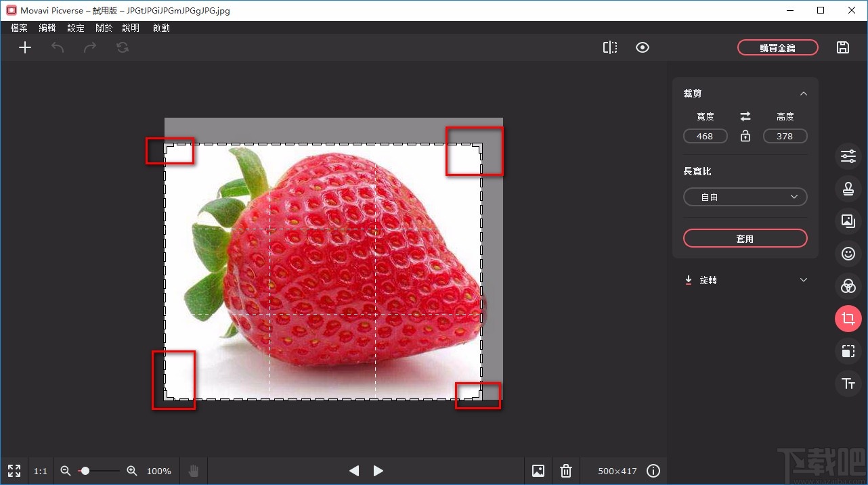The image size is (868, 485).
Task: Open the text tool in sidebar
Action: coord(848,384)
